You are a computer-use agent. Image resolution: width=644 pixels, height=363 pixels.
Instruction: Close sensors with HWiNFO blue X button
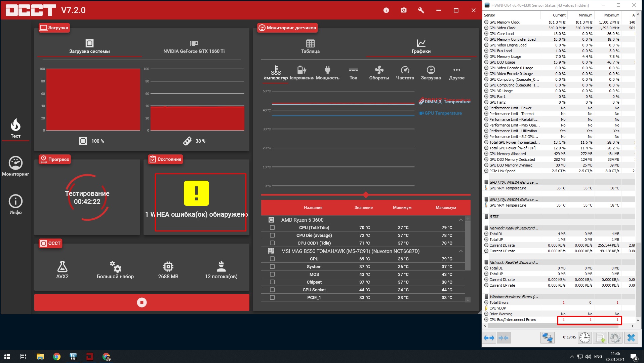[631, 337]
